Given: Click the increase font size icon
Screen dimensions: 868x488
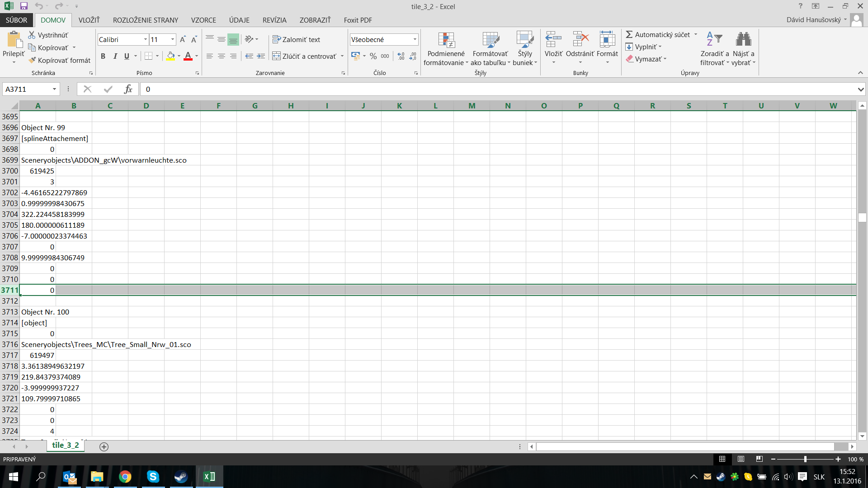Looking at the screenshot, I should click(183, 40).
